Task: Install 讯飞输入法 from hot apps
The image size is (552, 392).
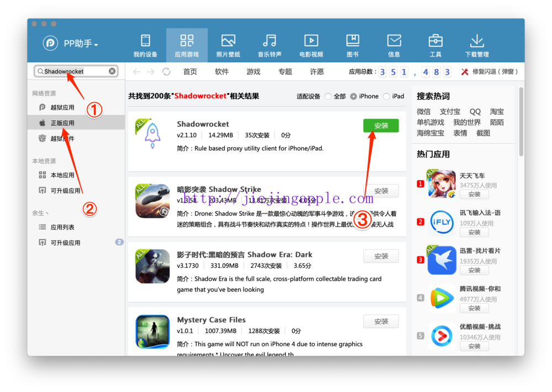Action: click(474, 232)
